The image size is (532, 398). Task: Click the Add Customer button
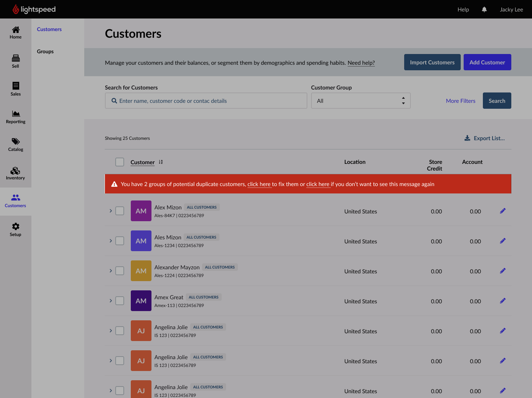pyautogui.click(x=487, y=62)
